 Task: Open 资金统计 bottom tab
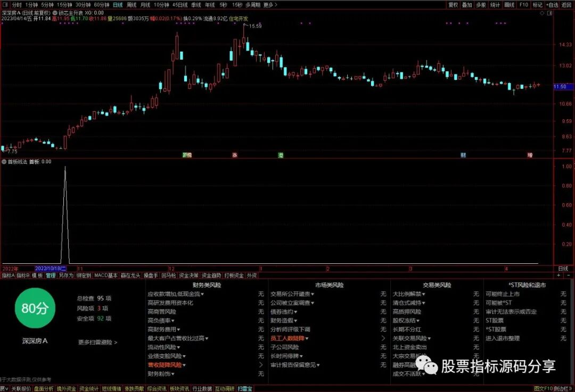[x=89, y=389]
